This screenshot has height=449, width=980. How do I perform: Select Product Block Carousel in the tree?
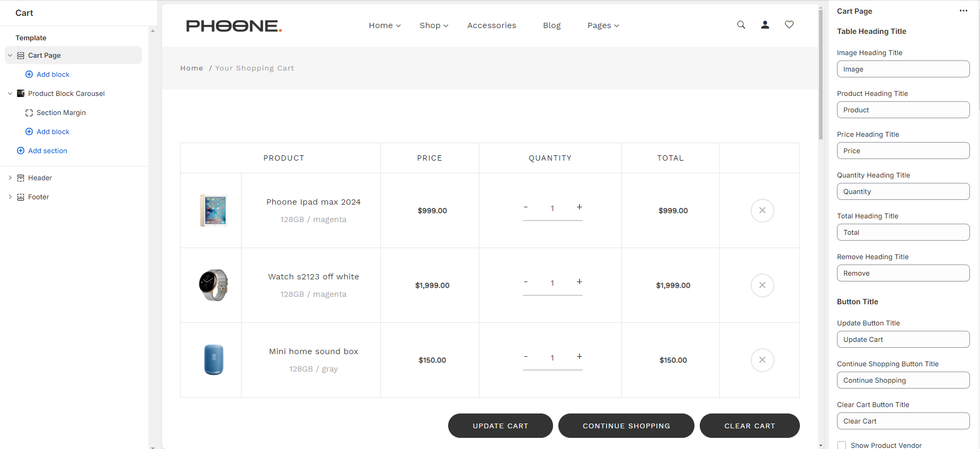pyautogui.click(x=66, y=93)
